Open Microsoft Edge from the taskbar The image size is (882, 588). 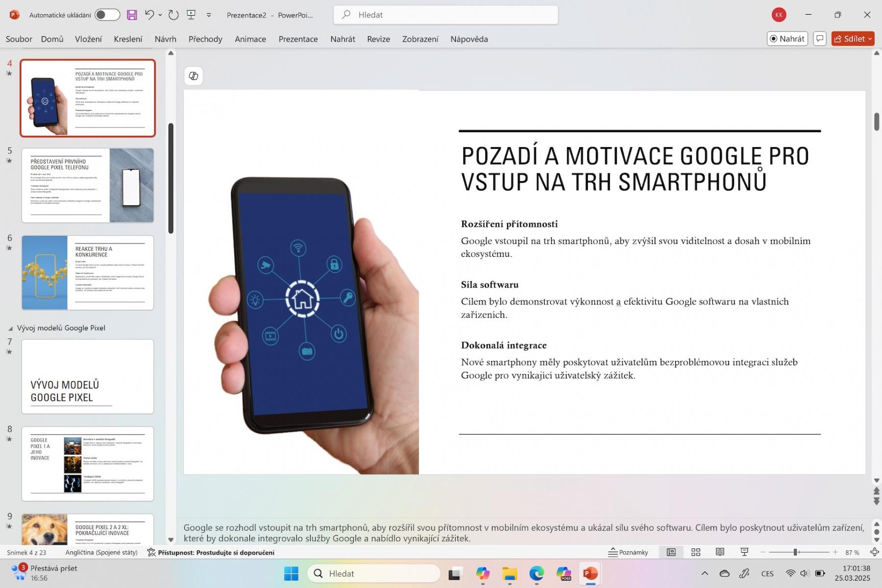tap(537, 573)
